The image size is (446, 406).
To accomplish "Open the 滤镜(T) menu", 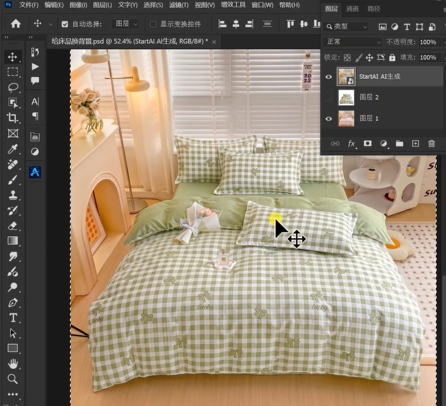I will (179, 5).
